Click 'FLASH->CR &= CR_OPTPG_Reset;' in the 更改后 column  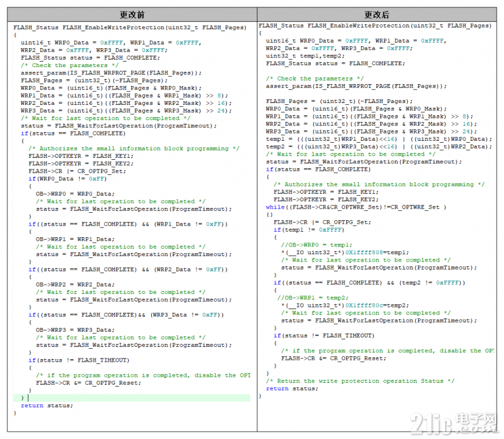tap(333, 359)
